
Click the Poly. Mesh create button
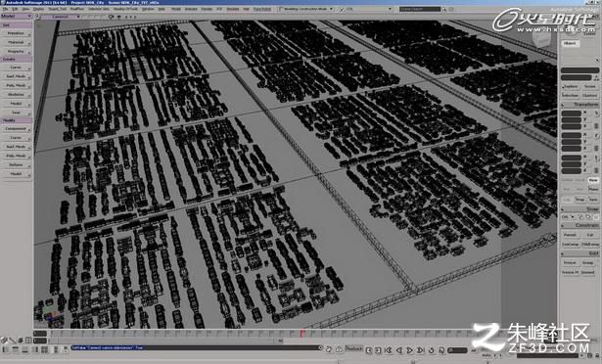[16, 85]
